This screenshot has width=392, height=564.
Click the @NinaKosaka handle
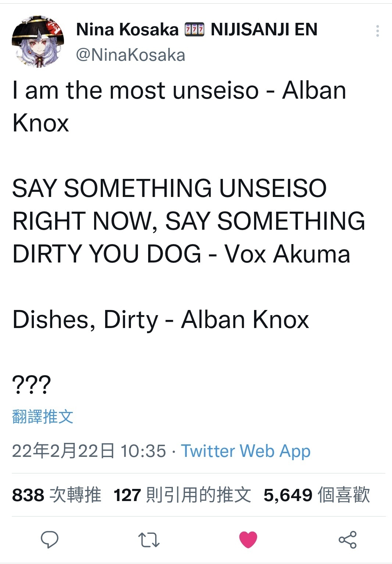131,55
